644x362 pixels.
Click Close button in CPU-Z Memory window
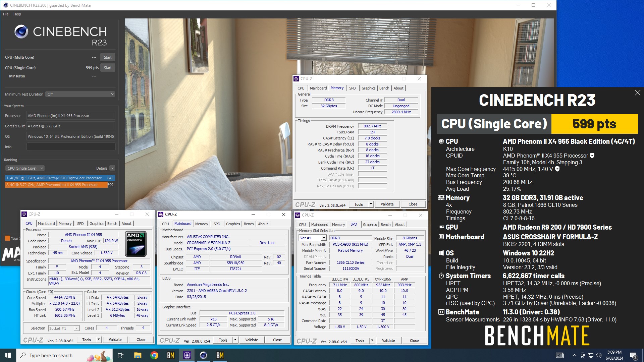(413, 204)
